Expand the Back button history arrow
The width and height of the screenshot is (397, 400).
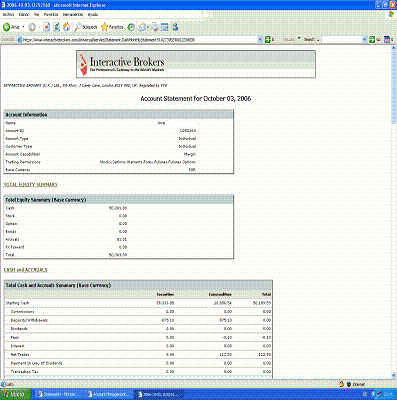[23, 27]
